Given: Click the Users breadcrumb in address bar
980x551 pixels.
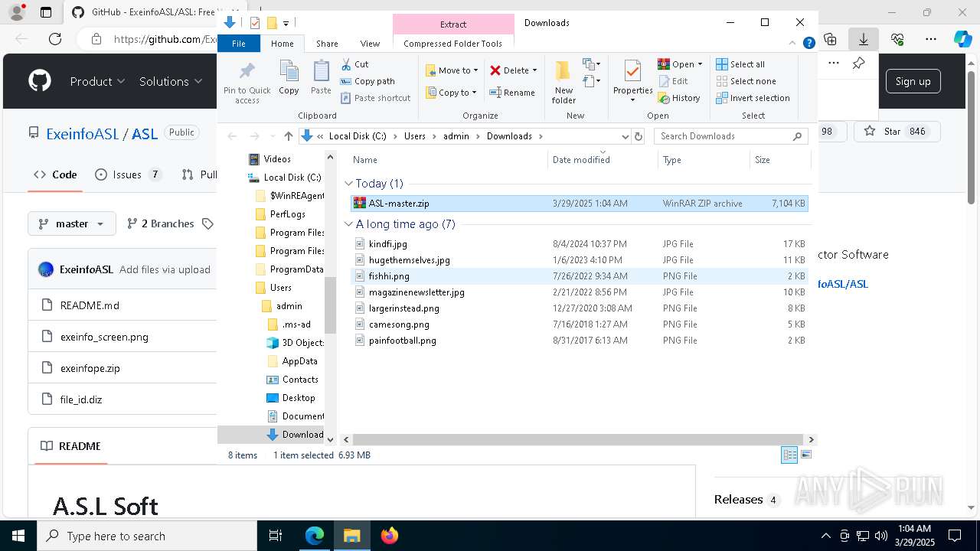Looking at the screenshot, I should (415, 136).
